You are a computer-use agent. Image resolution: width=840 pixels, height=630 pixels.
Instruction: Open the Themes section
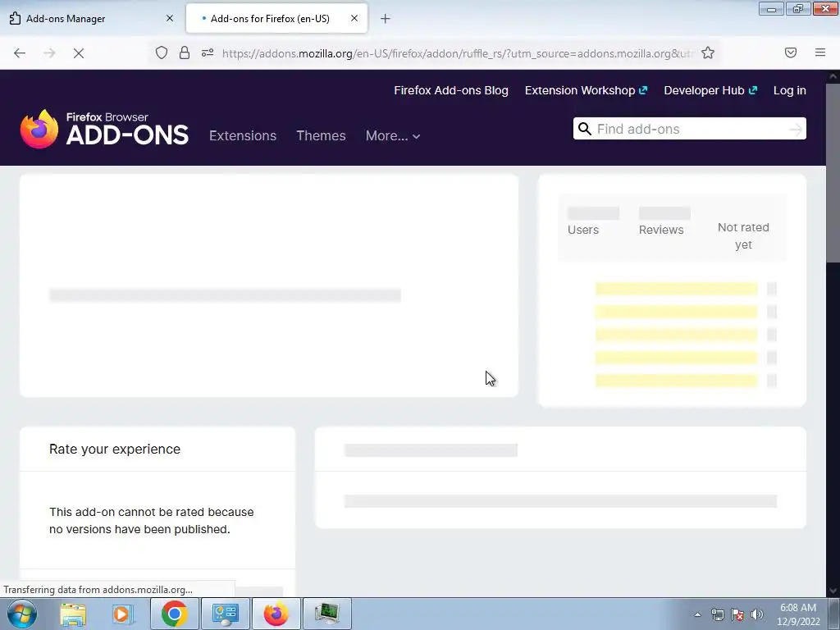pos(321,135)
